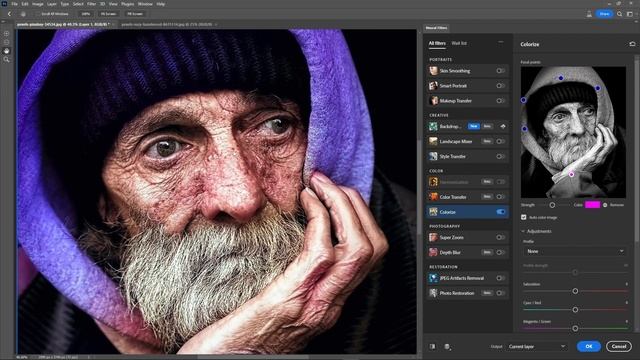The image size is (640, 360).
Task: Open the File menu
Action: (14, 4)
